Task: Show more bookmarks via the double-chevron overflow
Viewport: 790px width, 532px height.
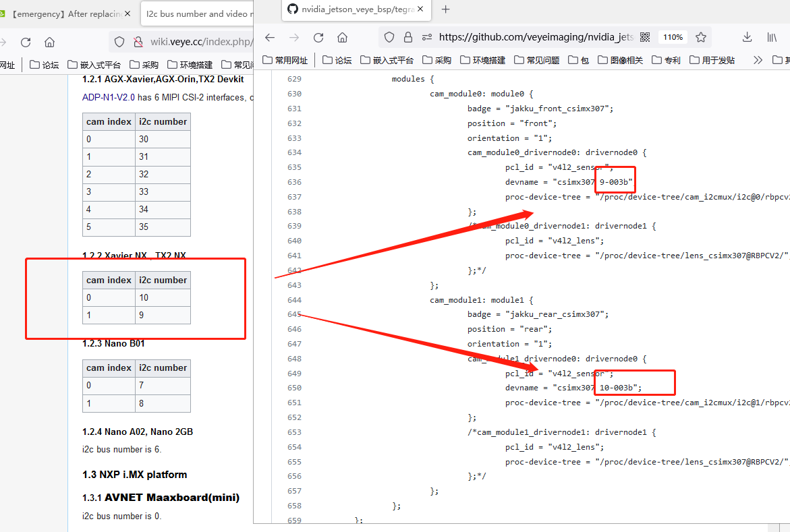Action: tap(758, 60)
